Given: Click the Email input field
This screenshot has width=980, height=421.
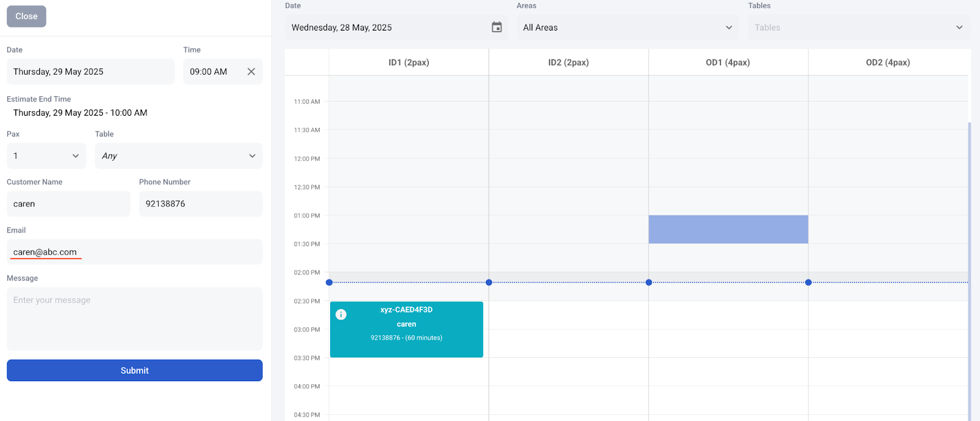Looking at the screenshot, I should pos(135,252).
